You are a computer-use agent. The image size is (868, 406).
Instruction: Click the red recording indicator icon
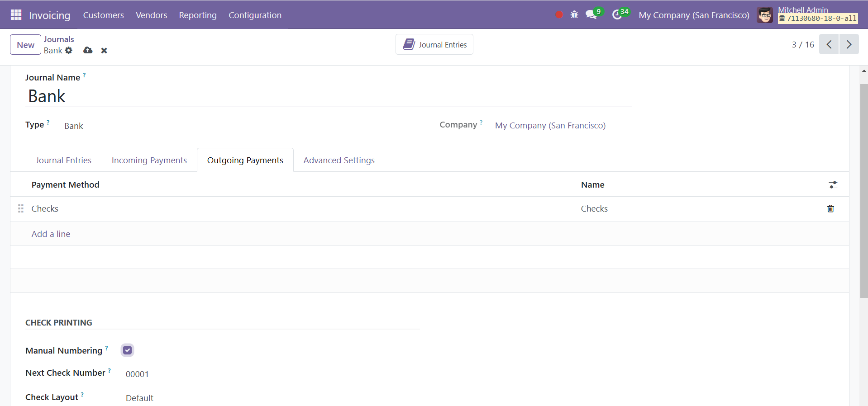pos(559,15)
